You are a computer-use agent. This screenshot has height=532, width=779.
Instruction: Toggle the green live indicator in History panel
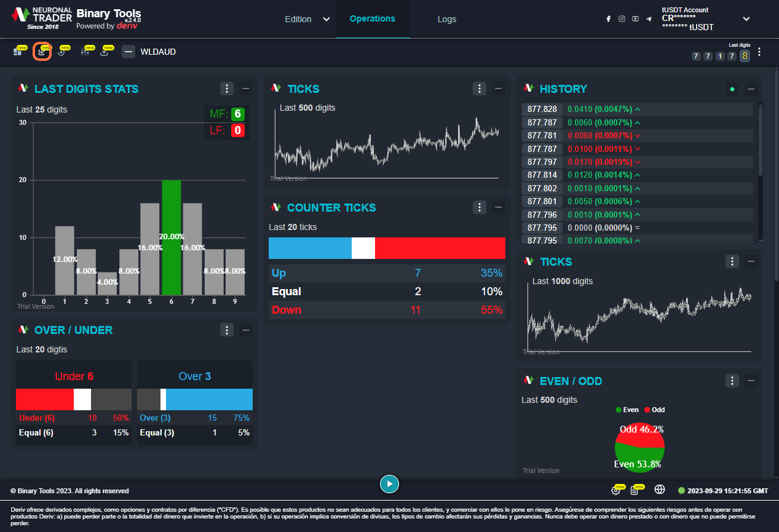pyautogui.click(x=732, y=89)
